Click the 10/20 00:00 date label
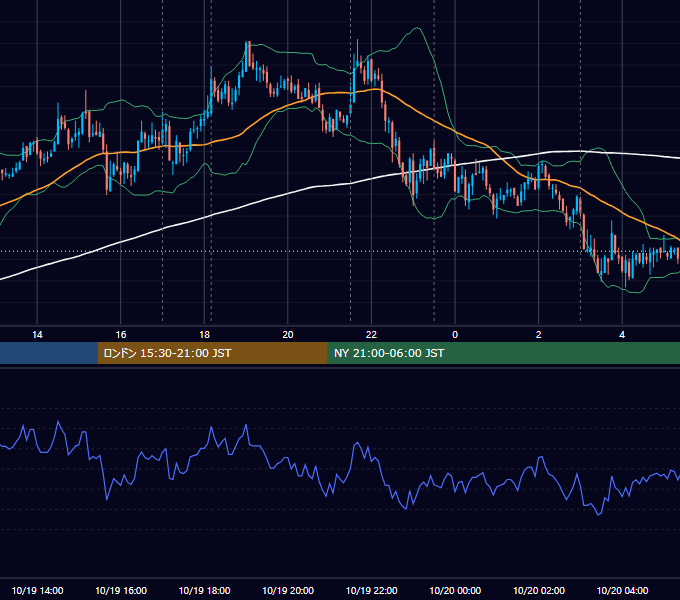 pyautogui.click(x=455, y=590)
